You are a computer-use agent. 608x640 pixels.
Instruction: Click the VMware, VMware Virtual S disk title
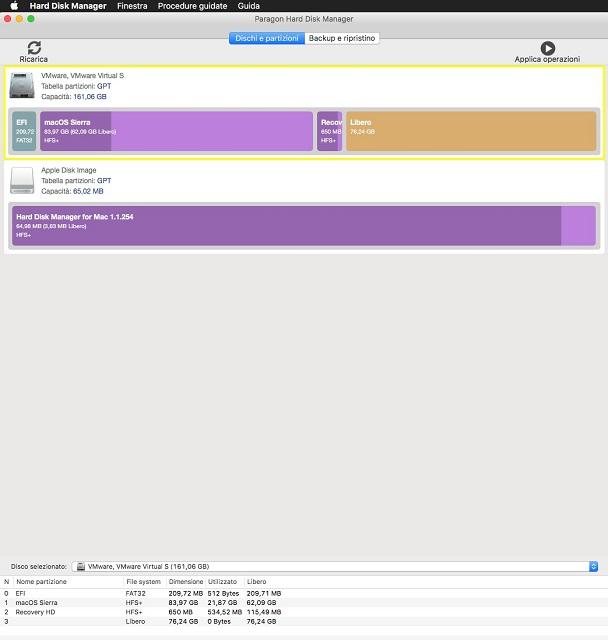[82, 76]
